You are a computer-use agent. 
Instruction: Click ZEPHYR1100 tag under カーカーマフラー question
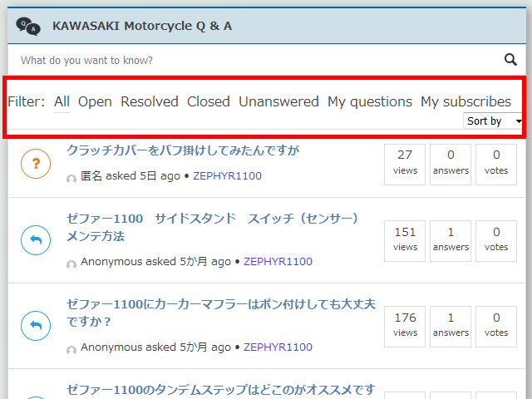(278, 347)
